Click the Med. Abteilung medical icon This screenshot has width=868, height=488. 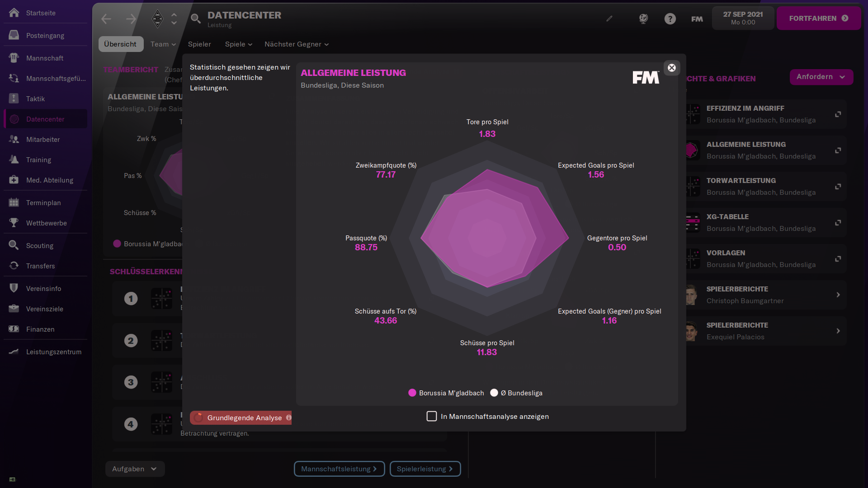point(14,180)
